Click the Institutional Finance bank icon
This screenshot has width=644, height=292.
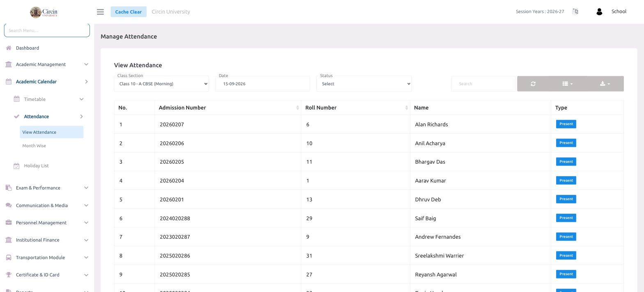pos(9,240)
